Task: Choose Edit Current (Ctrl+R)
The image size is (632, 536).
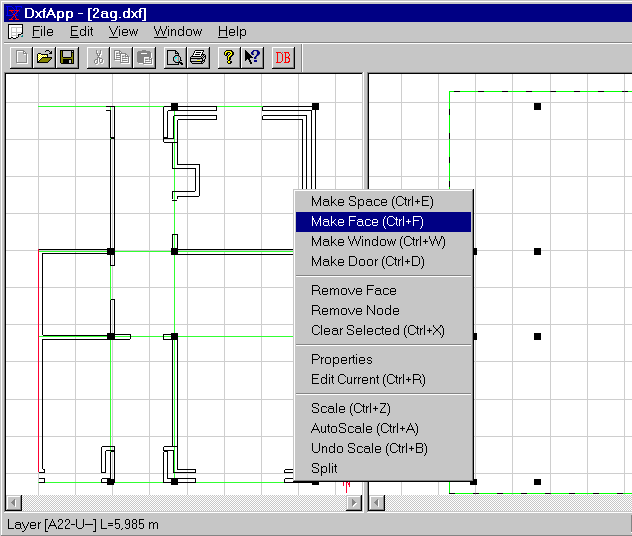Action: pos(383,380)
